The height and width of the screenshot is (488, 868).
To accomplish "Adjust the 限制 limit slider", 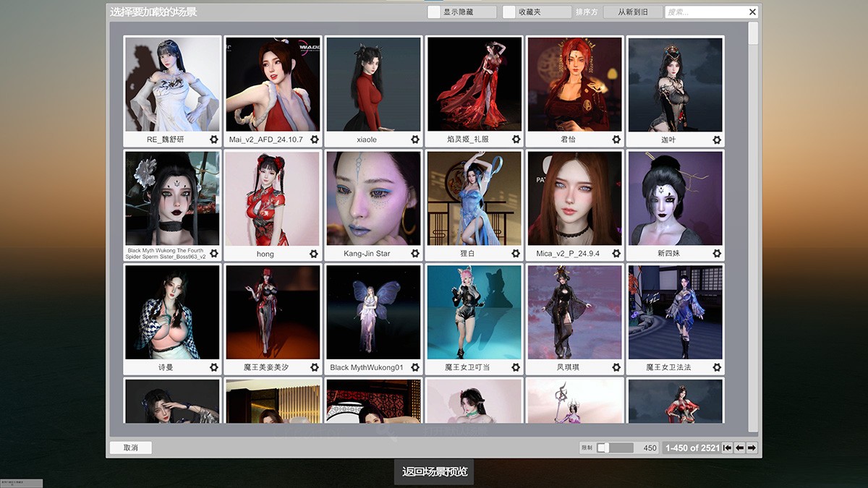I will tap(603, 448).
